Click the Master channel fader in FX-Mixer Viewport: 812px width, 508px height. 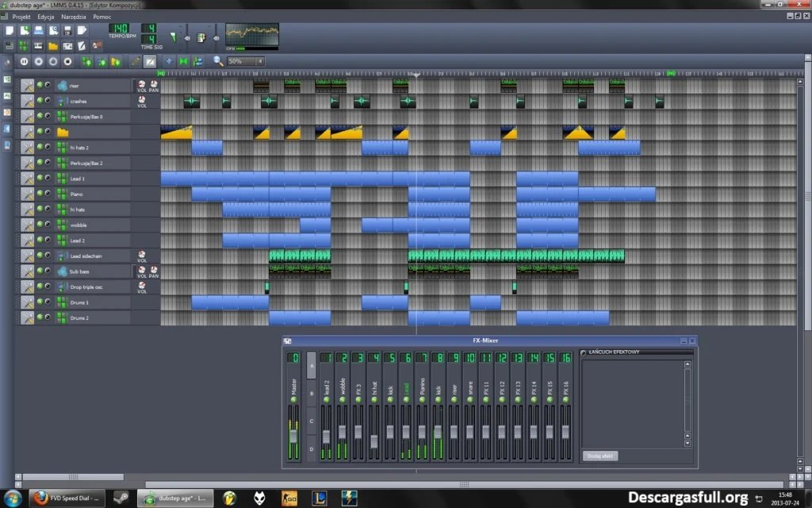click(x=293, y=437)
